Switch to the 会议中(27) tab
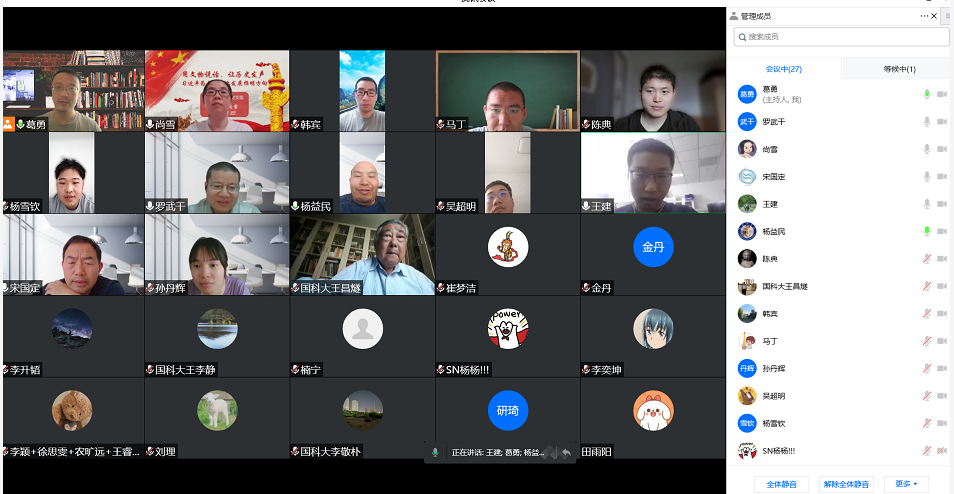This screenshot has height=494, width=954. (784, 69)
